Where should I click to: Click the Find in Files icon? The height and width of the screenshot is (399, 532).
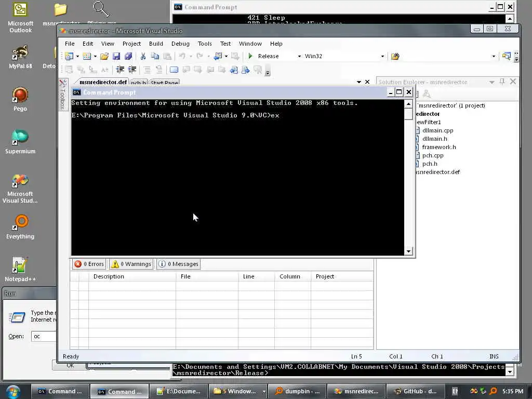click(395, 56)
